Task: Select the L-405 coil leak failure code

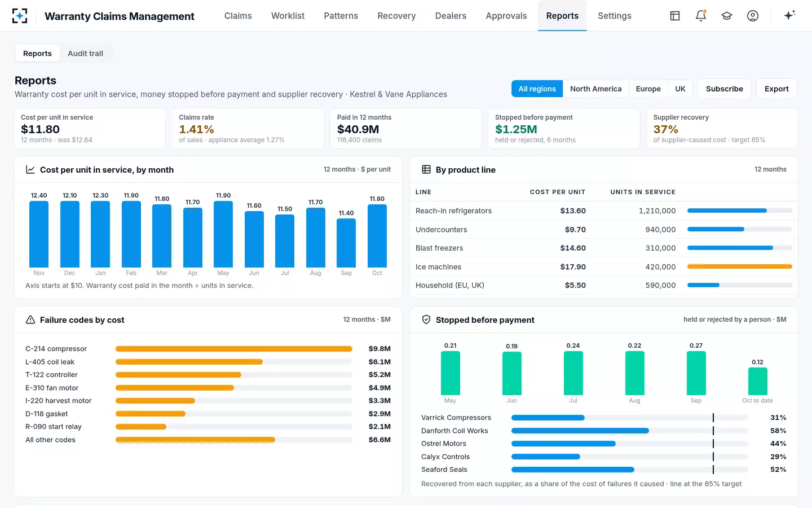Action: point(208,362)
